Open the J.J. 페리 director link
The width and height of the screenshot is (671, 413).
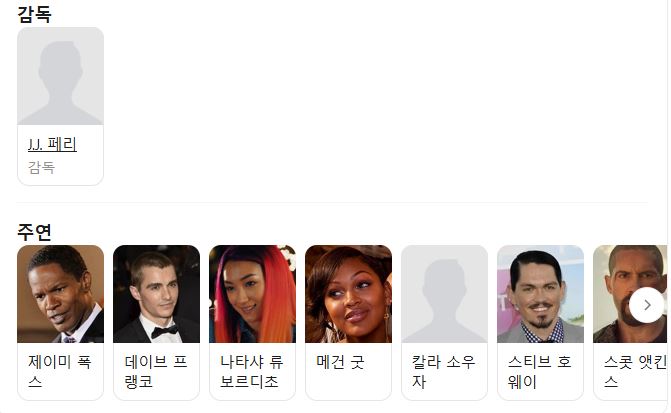tap(52, 144)
